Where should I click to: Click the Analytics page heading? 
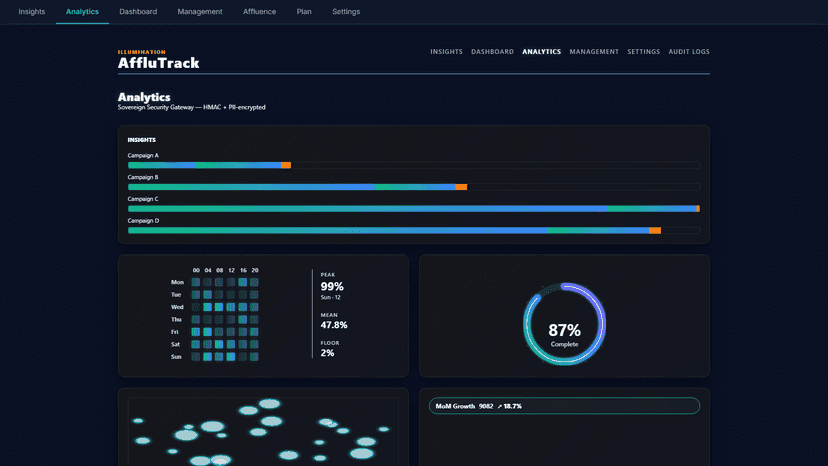pos(144,97)
